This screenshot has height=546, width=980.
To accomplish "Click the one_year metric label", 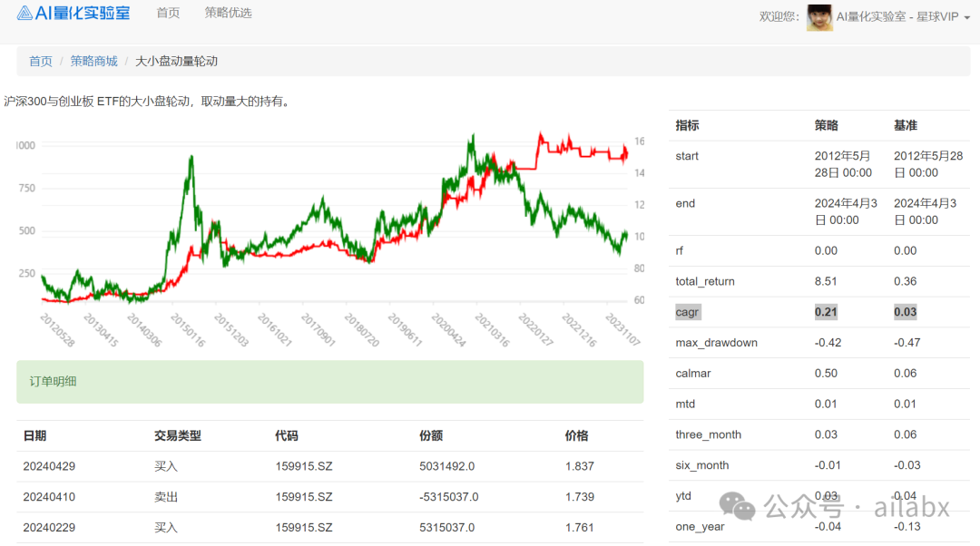I will 700,527.
